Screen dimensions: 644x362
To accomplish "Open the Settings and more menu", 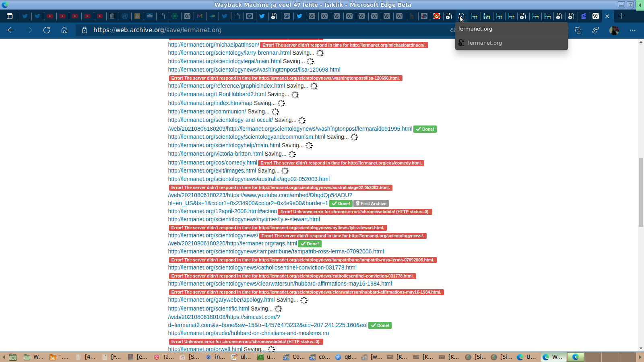I will (633, 30).
